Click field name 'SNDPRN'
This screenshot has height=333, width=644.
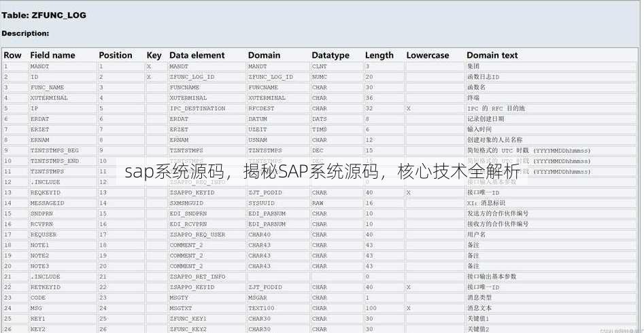tap(41, 213)
